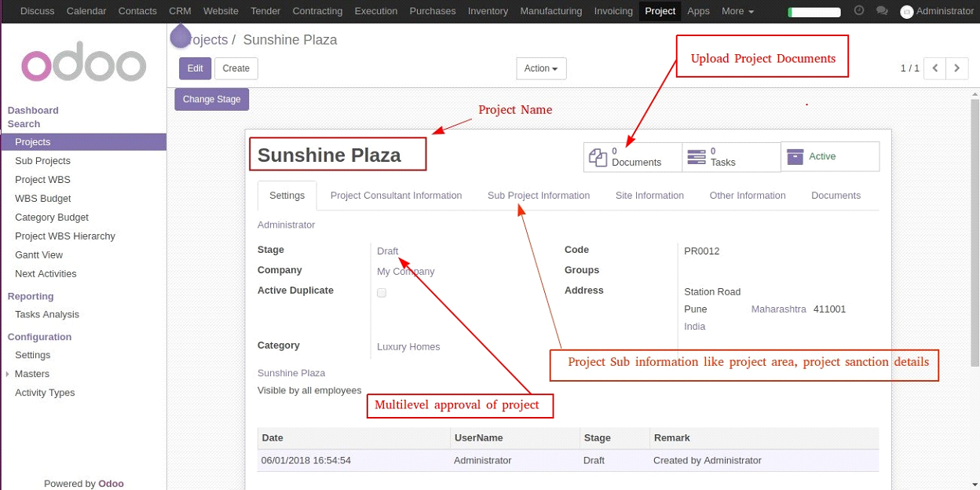Open the conversations chat bubble icon
Image resolution: width=980 pixels, height=490 pixels.
[882, 11]
